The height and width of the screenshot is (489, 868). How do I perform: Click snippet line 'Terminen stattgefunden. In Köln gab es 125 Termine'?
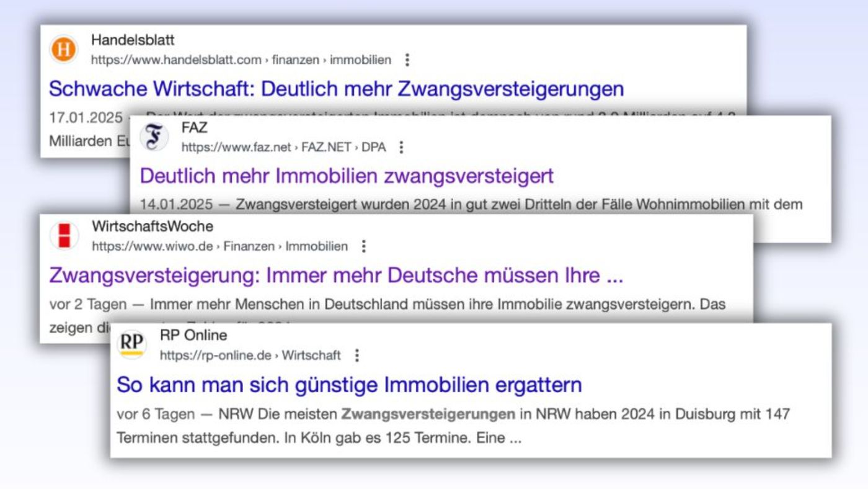294,438
